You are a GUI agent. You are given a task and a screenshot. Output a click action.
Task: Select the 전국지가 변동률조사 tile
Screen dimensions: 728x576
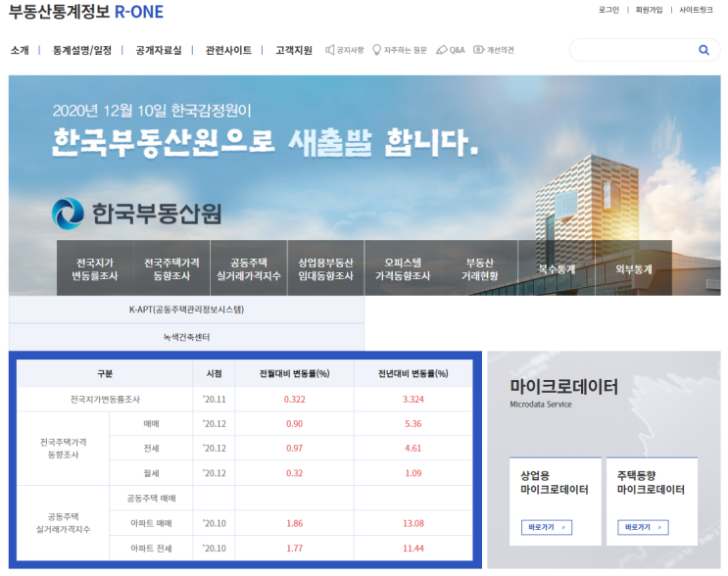tap(95, 268)
